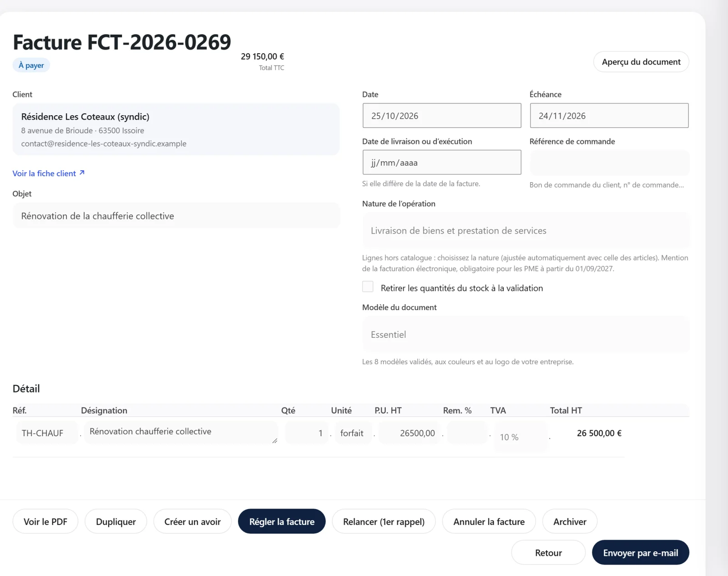The image size is (728, 576).
Task: Click the 'Détail' section heading
Action: [26, 388]
